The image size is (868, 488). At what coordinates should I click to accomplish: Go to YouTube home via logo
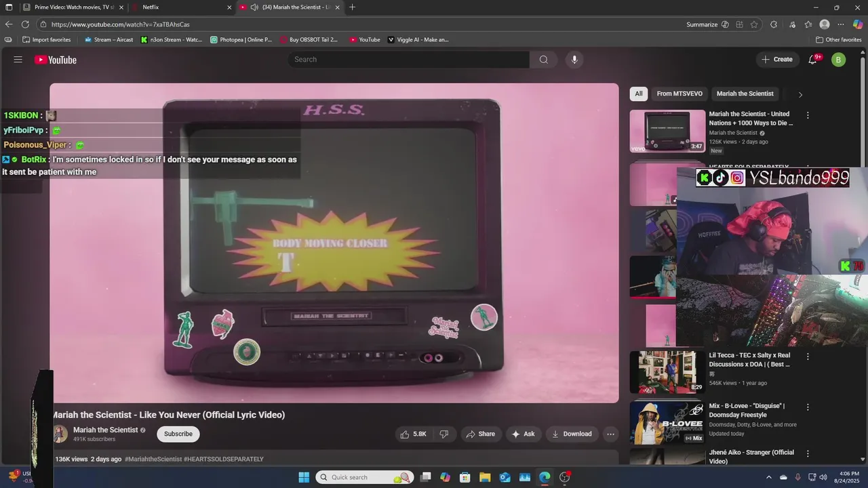click(56, 60)
